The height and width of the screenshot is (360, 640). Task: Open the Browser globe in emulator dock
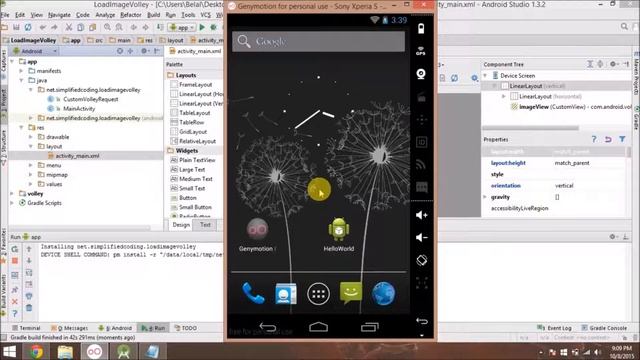pos(383,293)
